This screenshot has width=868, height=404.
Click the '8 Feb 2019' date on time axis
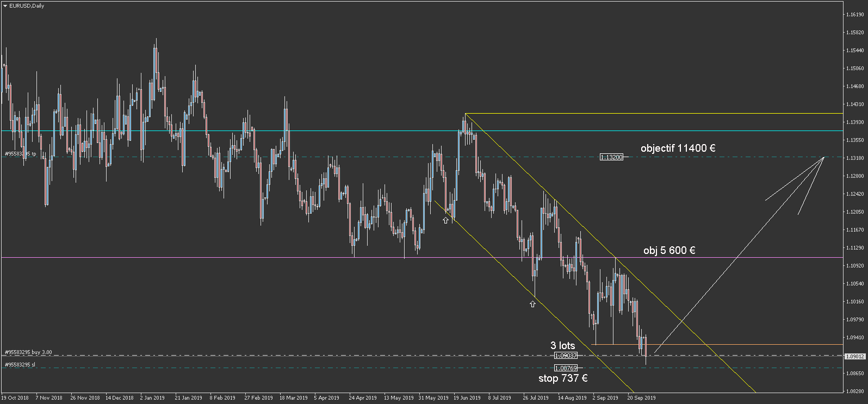[222, 398]
